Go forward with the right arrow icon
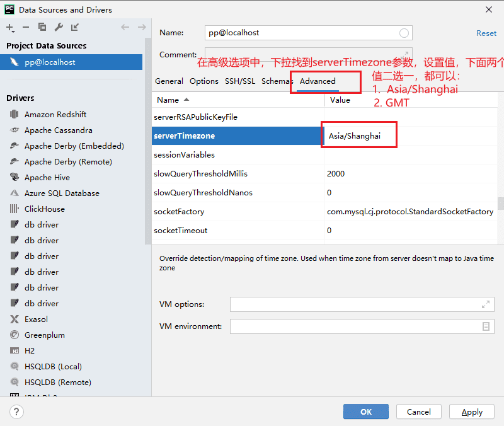The image size is (504, 426). click(142, 27)
